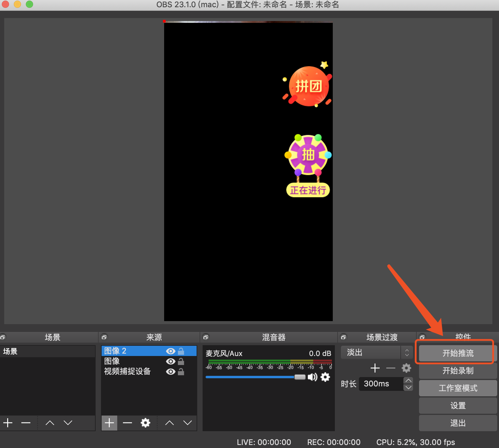Select the 图像 source row

pos(149,361)
